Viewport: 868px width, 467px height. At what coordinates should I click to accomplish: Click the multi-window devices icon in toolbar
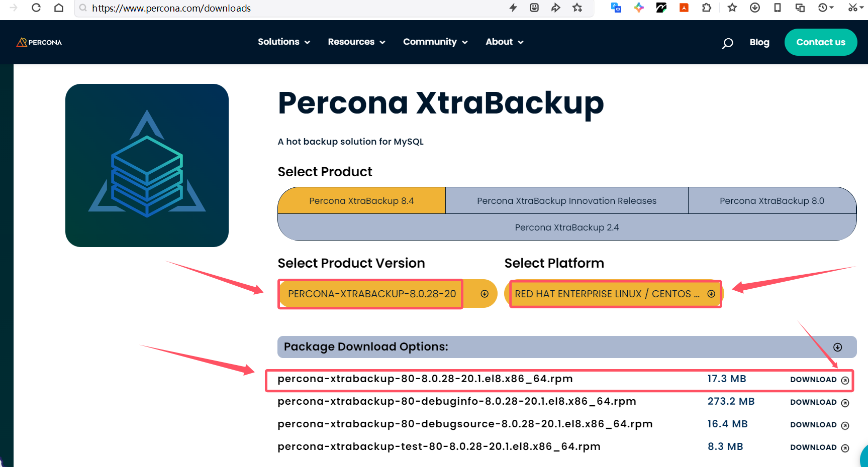(x=800, y=8)
